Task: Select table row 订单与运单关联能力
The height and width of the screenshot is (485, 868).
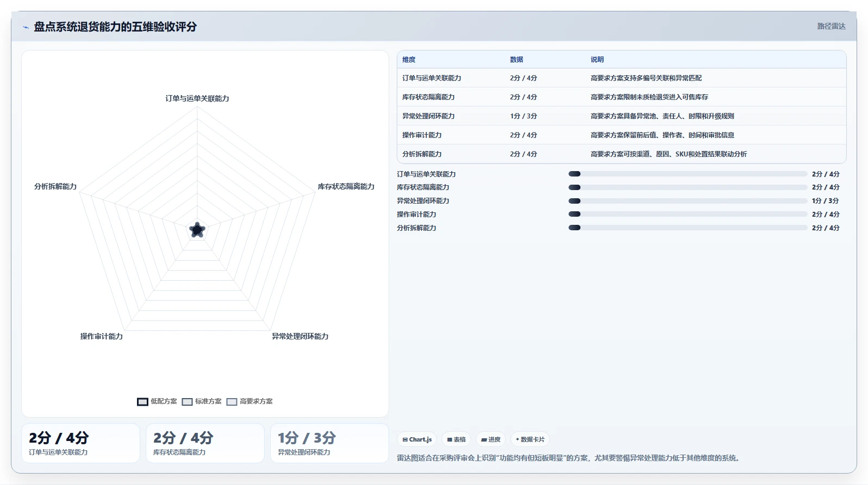Action: click(622, 78)
